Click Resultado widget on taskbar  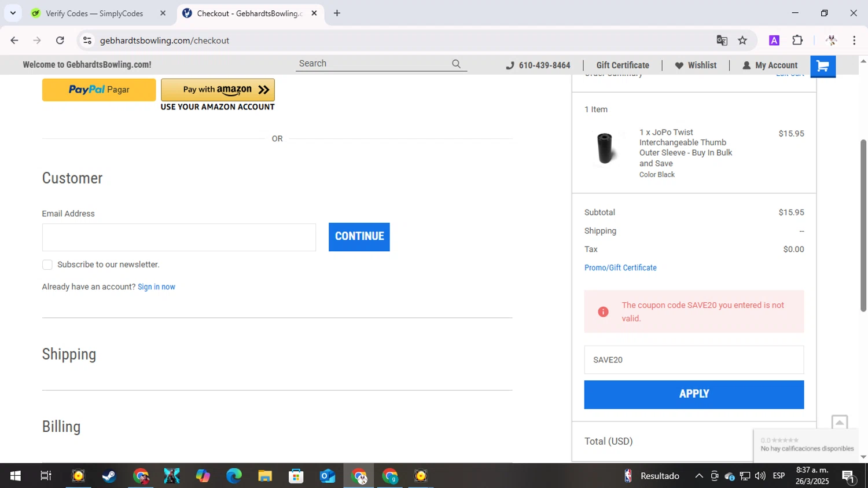point(652,476)
